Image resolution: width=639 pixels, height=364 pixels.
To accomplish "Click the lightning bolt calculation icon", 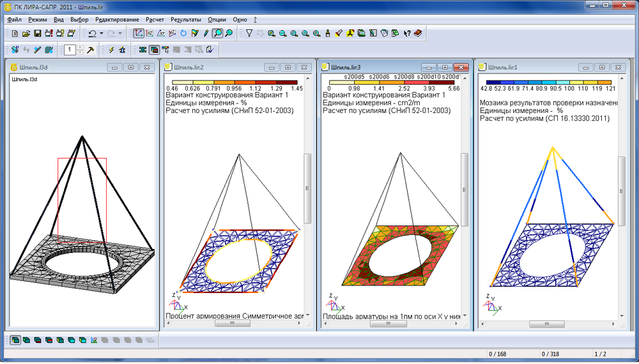I will click(x=111, y=50).
